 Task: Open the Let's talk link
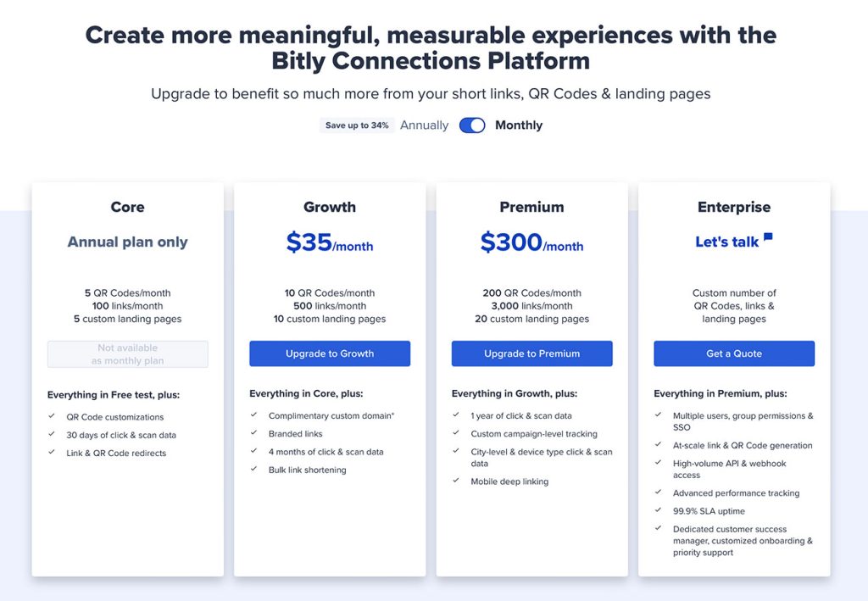tap(726, 242)
